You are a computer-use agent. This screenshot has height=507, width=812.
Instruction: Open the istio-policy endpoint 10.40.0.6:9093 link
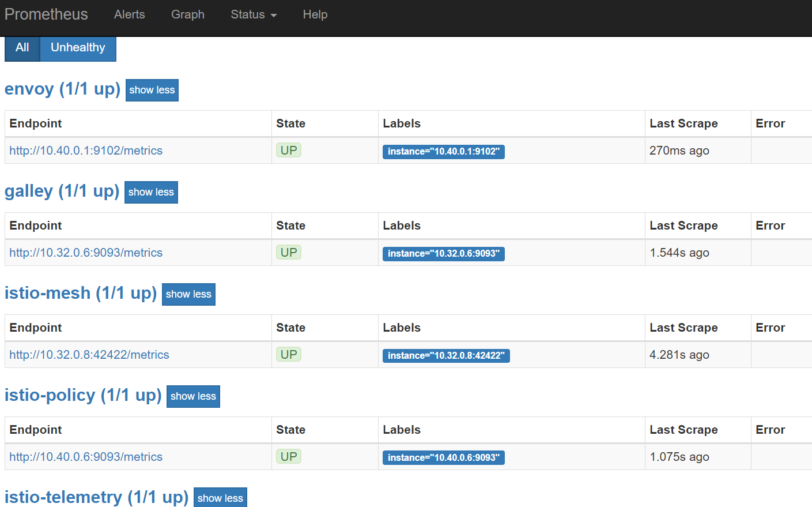[x=86, y=457]
